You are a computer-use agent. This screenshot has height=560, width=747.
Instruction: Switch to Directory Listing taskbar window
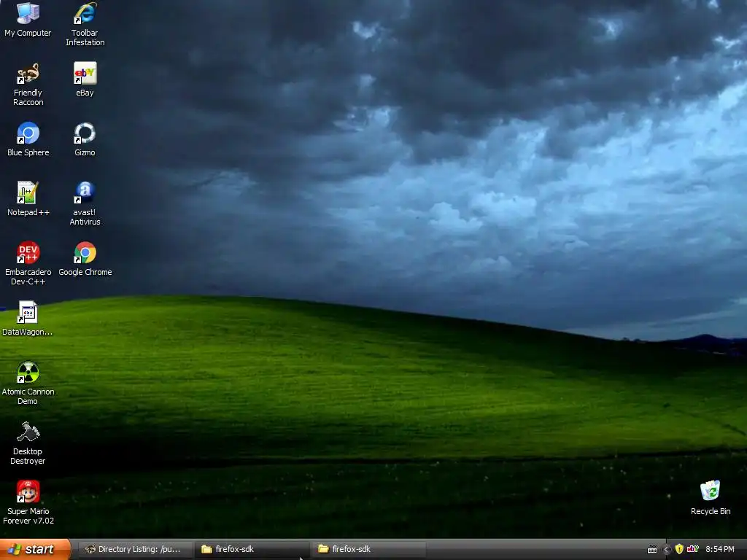tap(135, 549)
